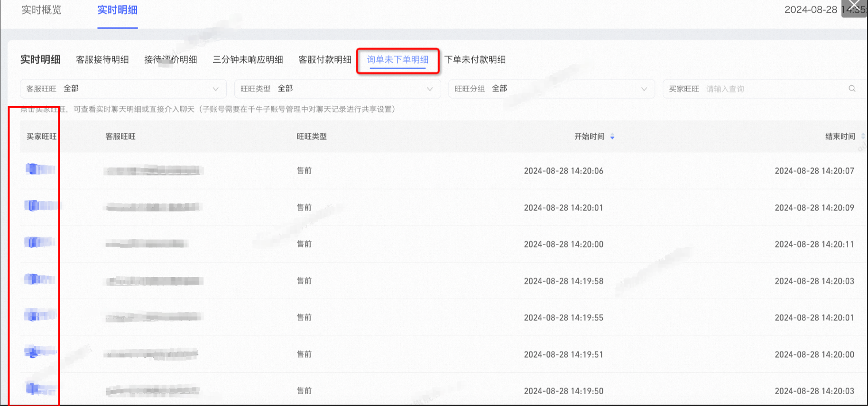868x406 pixels.
Task: Open buyer link in 14:20:06 row
Action: [x=40, y=169]
